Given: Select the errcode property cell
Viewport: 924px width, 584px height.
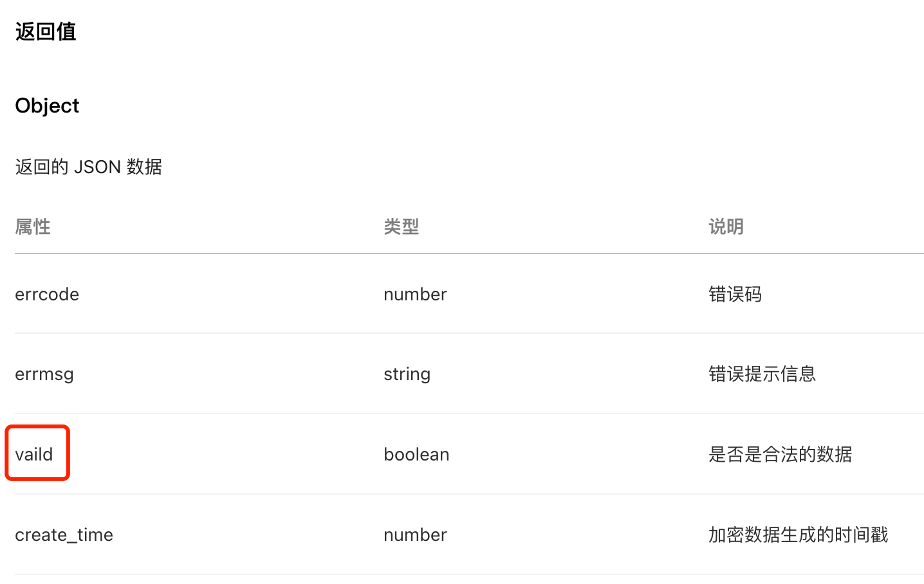Looking at the screenshot, I should (x=47, y=295).
